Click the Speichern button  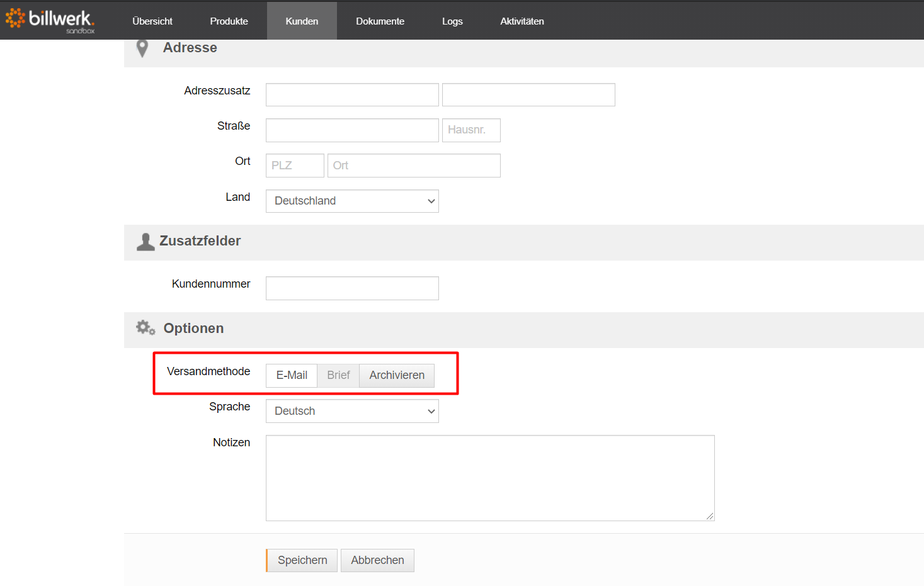click(x=302, y=560)
